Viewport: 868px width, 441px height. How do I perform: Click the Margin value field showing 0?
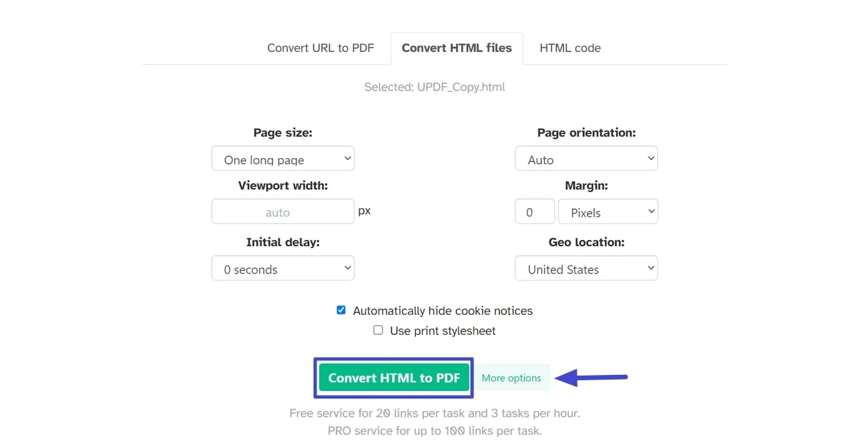pyautogui.click(x=534, y=211)
